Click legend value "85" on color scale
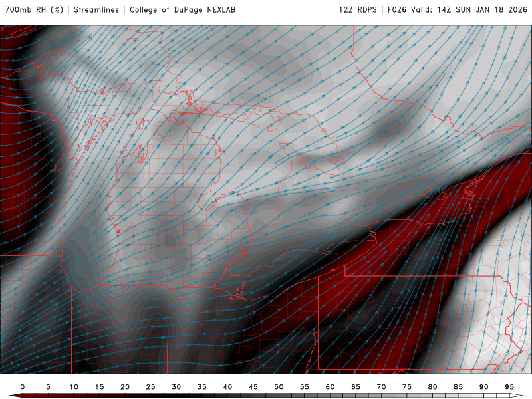The width and height of the screenshot is (532, 399). [x=458, y=387]
